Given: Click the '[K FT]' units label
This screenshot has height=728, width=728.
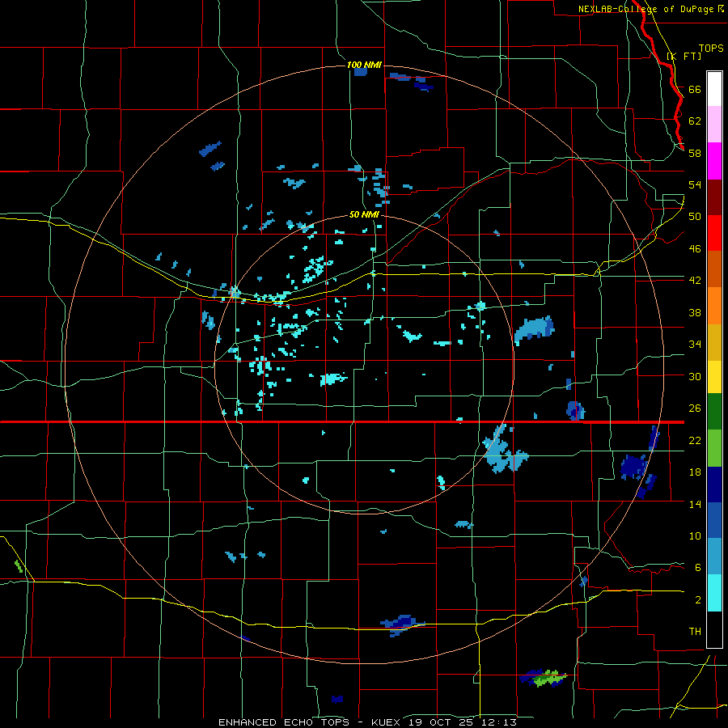Looking at the screenshot, I should coord(684,56).
